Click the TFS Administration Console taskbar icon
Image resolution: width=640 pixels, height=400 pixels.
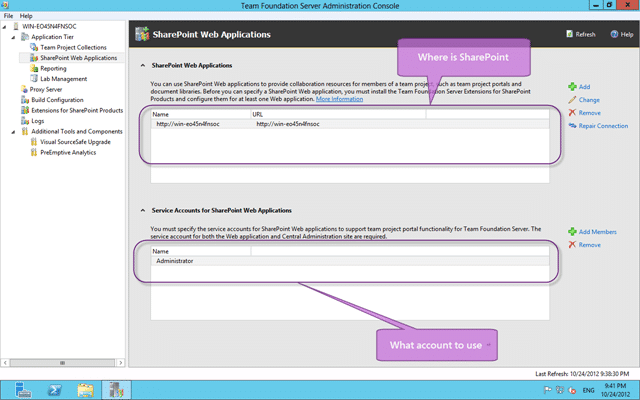pos(116,390)
